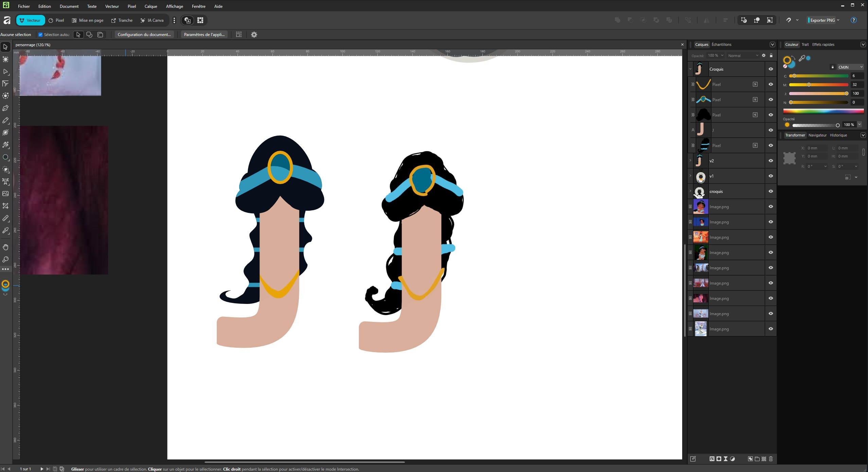
Task: Activate the Zoom magnifier tool
Action: pos(5,259)
